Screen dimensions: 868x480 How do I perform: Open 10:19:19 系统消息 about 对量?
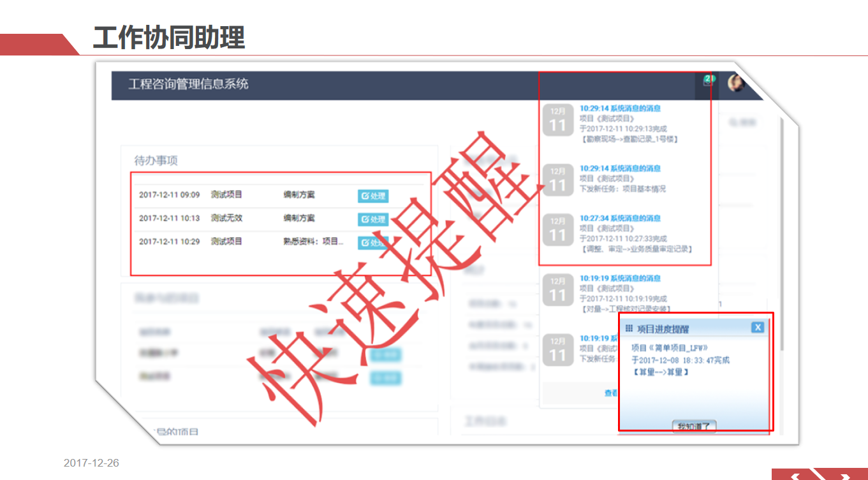(620, 278)
